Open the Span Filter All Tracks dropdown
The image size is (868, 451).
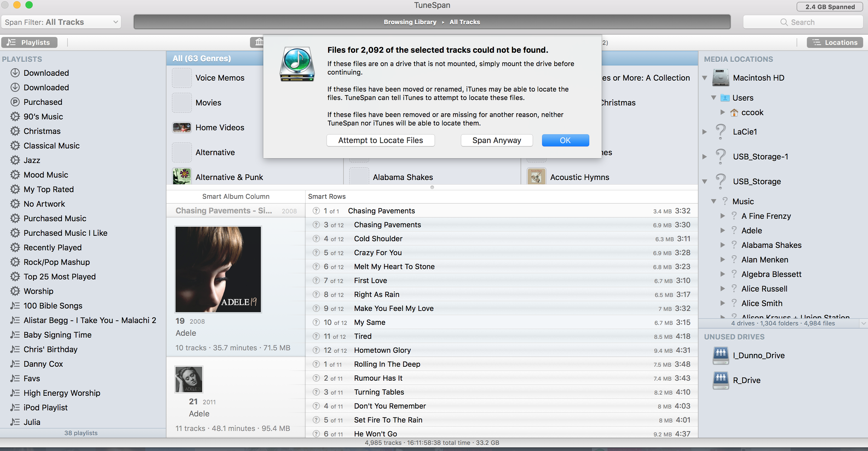point(61,22)
